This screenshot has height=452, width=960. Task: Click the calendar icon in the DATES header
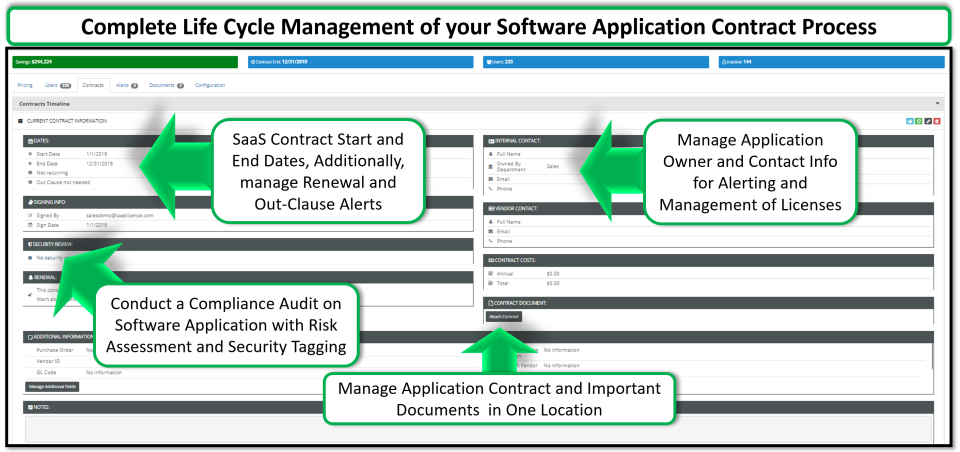(x=30, y=141)
